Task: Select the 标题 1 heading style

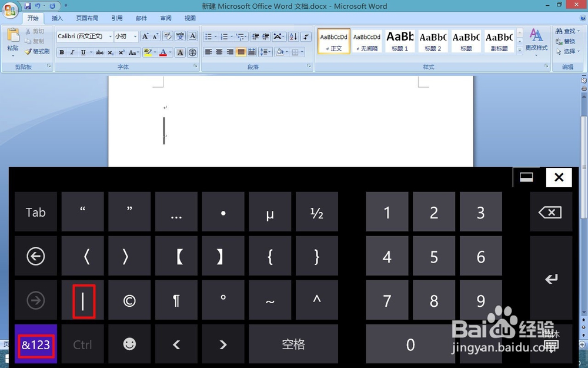Action: (400, 41)
